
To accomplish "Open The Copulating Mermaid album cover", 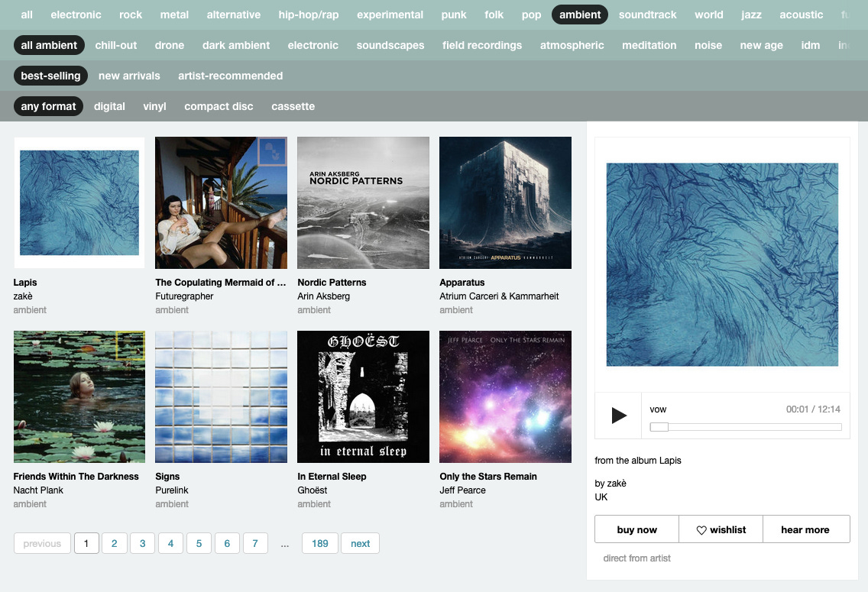I will coord(222,202).
